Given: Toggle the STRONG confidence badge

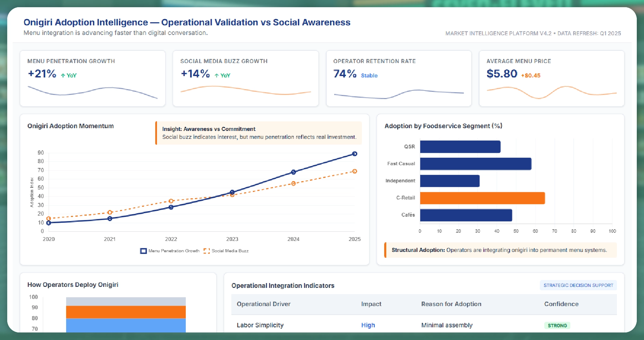Looking at the screenshot, I should pos(557,325).
